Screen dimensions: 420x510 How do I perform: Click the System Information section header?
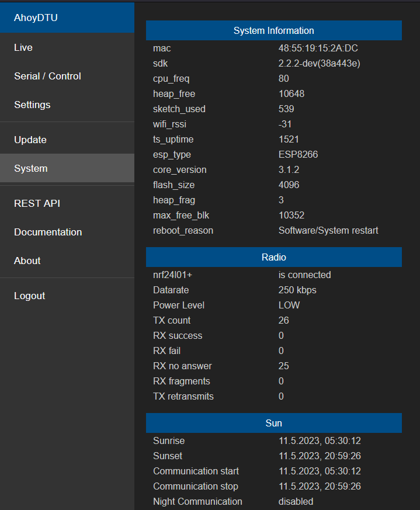click(273, 30)
